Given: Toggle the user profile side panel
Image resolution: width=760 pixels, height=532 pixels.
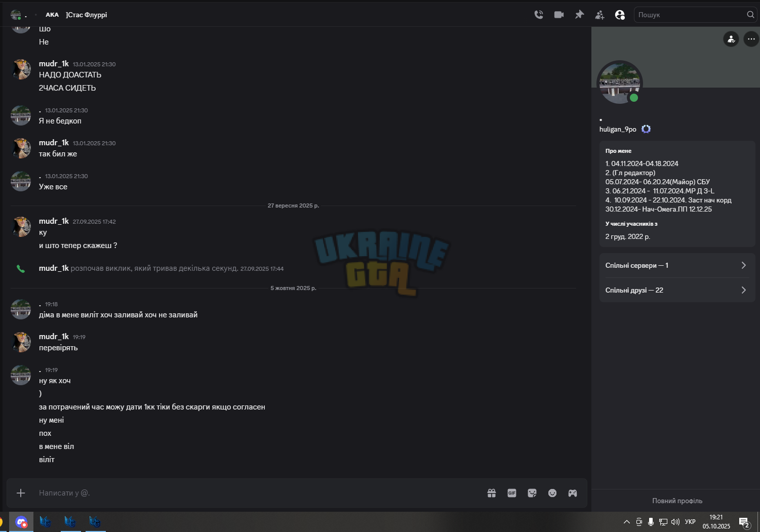Looking at the screenshot, I should pyautogui.click(x=620, y=15).
